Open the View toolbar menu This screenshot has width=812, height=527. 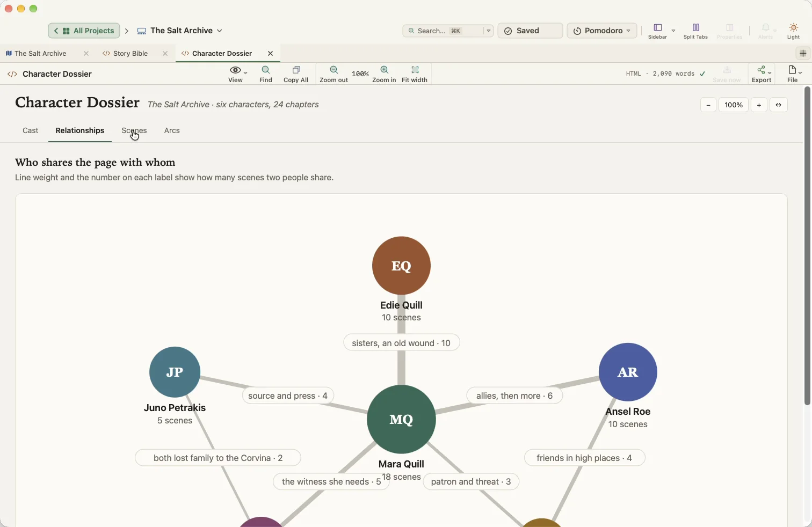pos(236,74)
